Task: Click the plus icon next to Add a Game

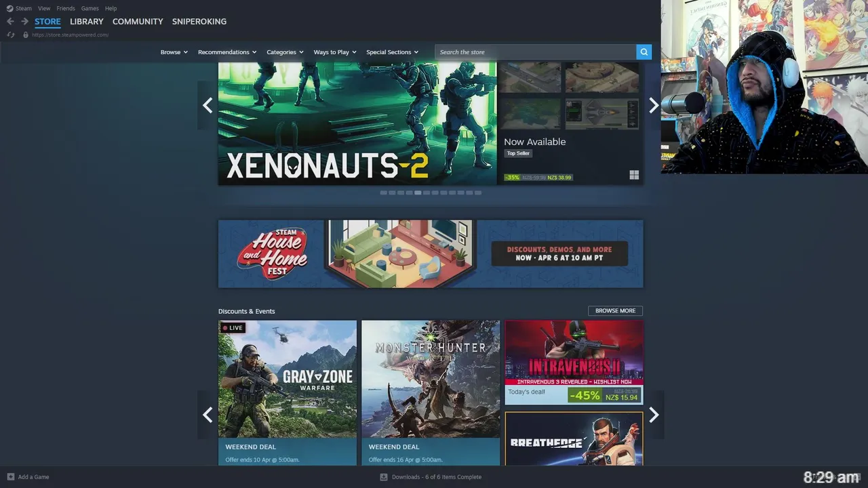Action: tap(10, 476)
